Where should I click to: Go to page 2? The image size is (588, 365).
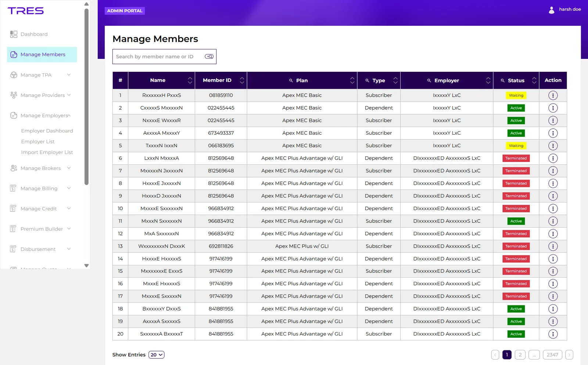coord(520,355)
